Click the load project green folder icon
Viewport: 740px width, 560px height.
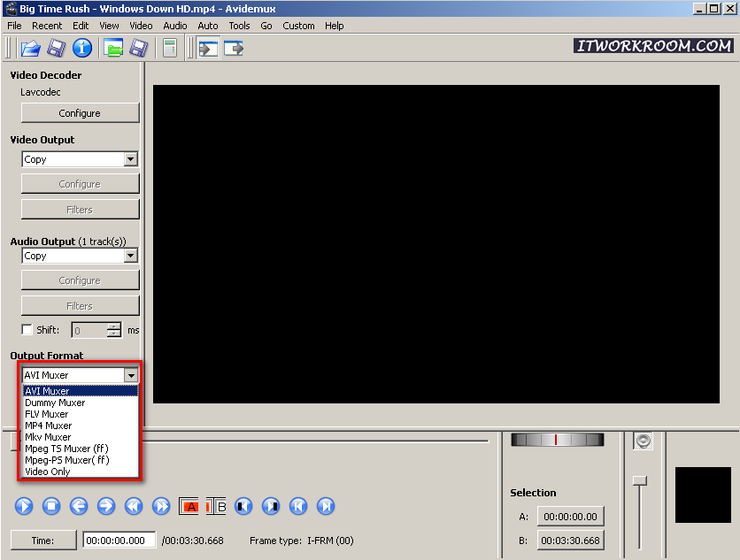(x=113, y=48)
